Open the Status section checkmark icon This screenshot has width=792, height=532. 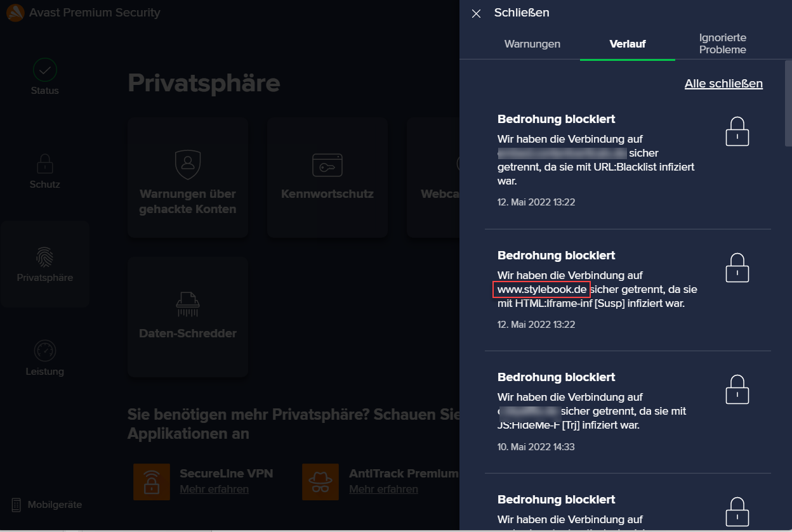click(x=44, y=70)
